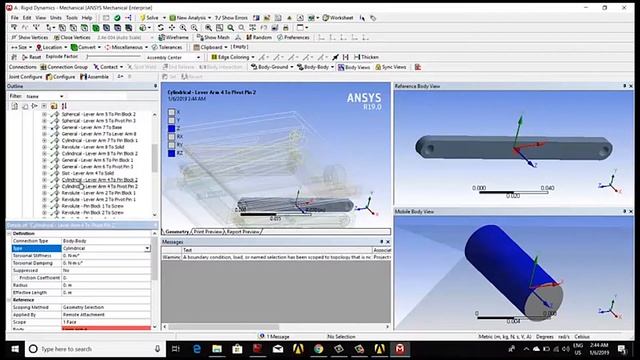Collapse the Definition section in Details

pyautogui.click(x=9, y=233)
